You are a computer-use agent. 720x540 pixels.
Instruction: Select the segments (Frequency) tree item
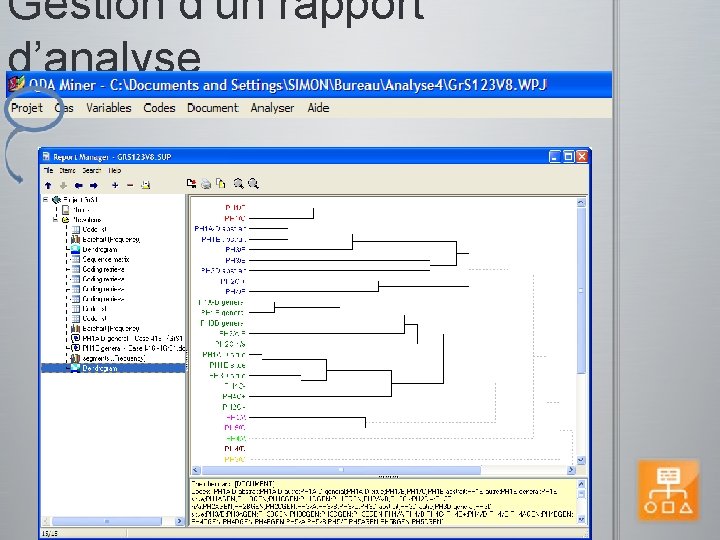[114, 358]
